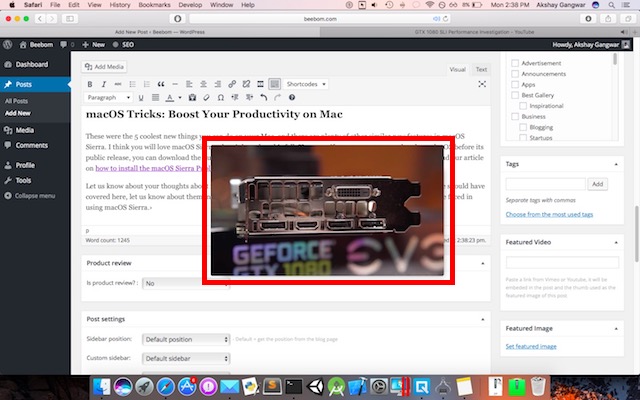Insert a special character (omega)

point(221,98)
